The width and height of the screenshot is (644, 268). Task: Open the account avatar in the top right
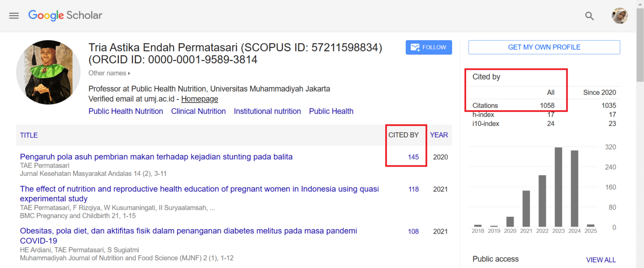coord(620,15)
